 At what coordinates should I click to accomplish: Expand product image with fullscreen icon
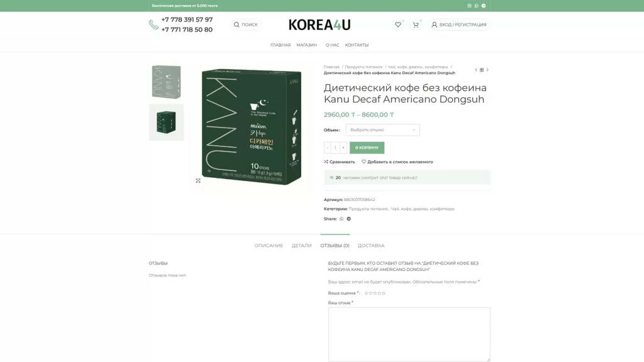pyautogui.click(x=198, y=180)
